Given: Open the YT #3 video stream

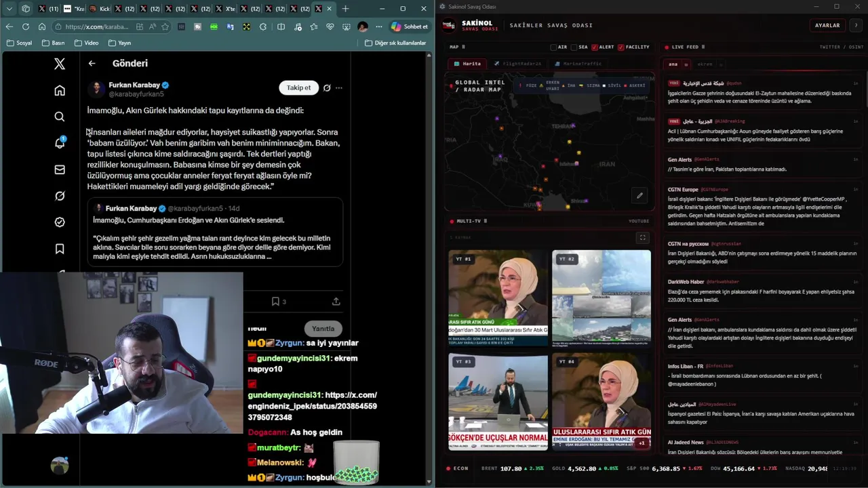Looking at the screenshot, I should pyautogui.click(x=498, y=402).
